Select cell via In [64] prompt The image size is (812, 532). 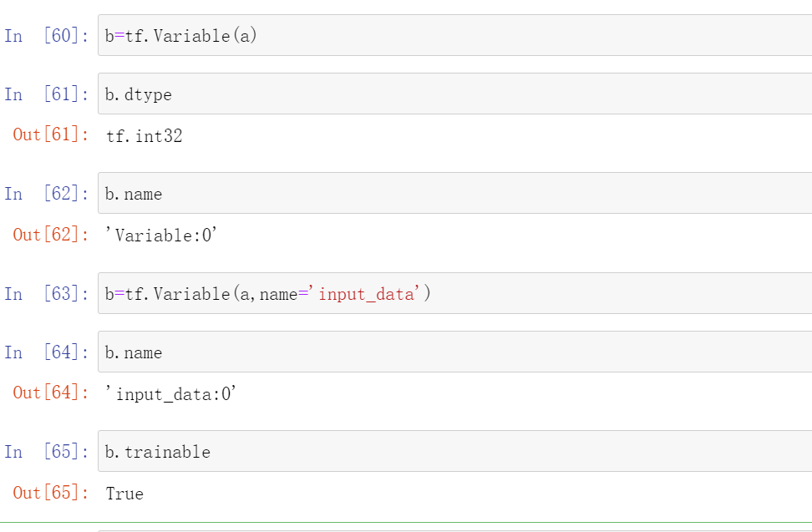coord(46,352)
